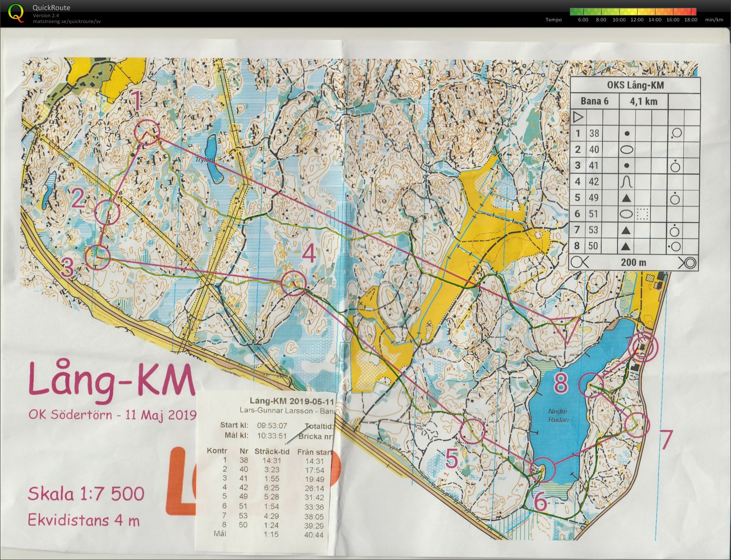This screenshot has width=731, height=560.
Task: Click the 12:00 tempo scale value
Action: (x=637, y=20)
